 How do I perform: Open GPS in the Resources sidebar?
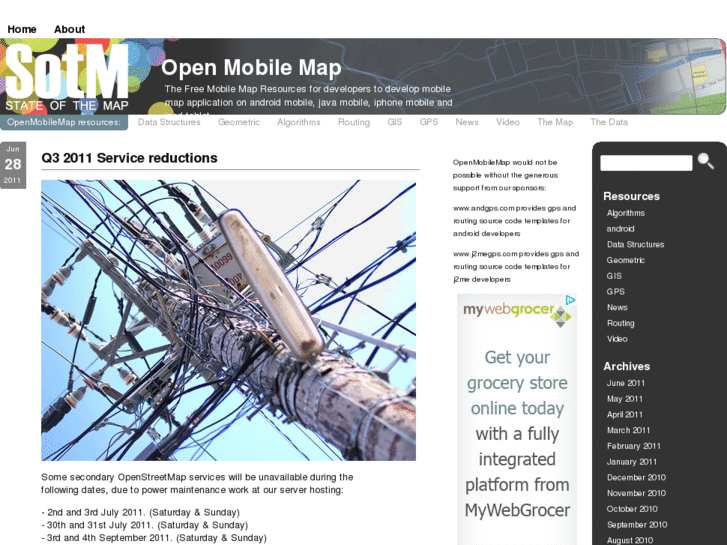[615, 292]
